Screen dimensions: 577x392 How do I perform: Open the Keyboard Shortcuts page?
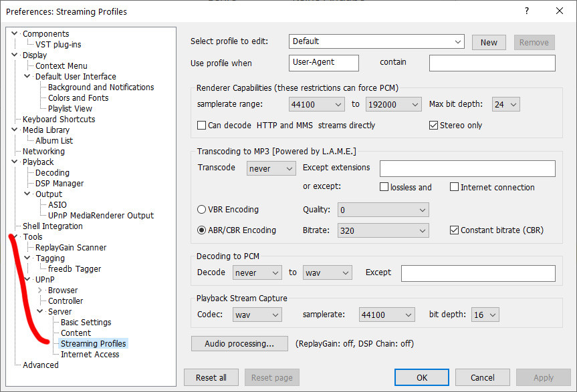point(59,120)
